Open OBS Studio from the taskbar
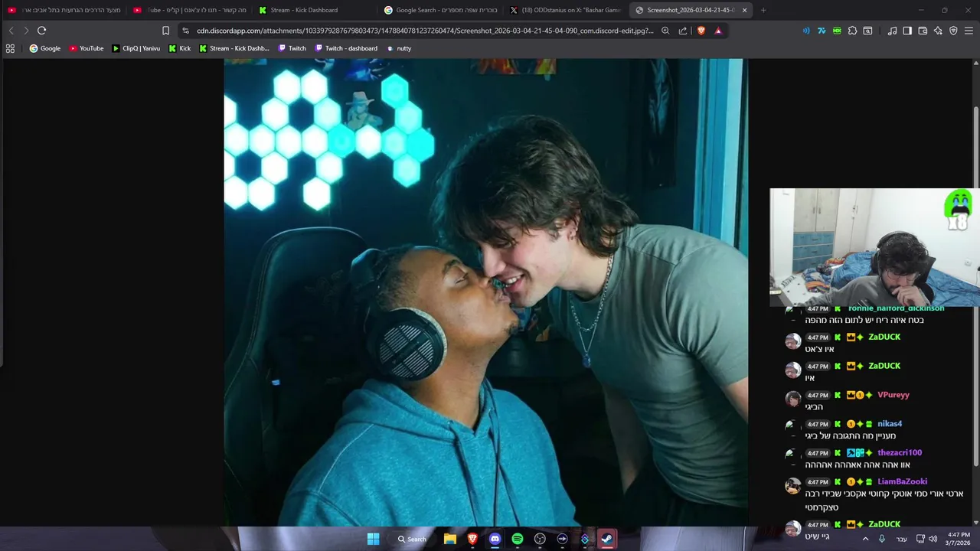 [540, 539]
